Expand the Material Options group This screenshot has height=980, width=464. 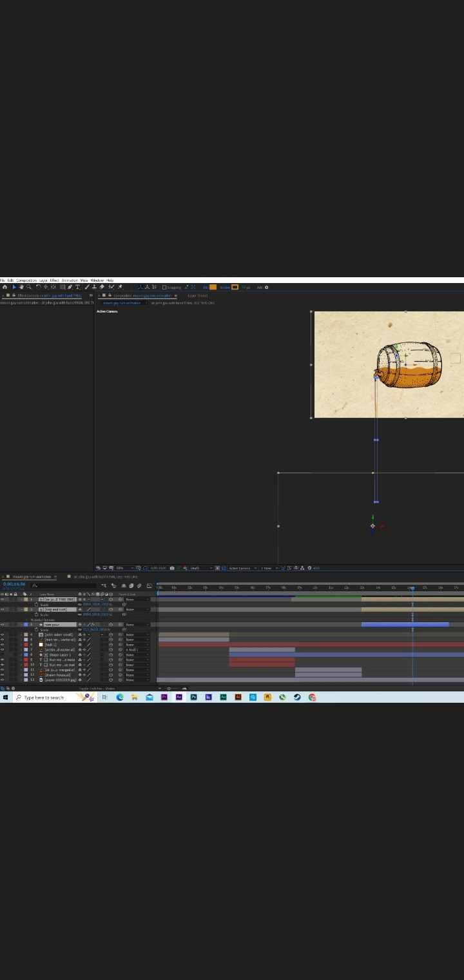[x=26, y=620]
